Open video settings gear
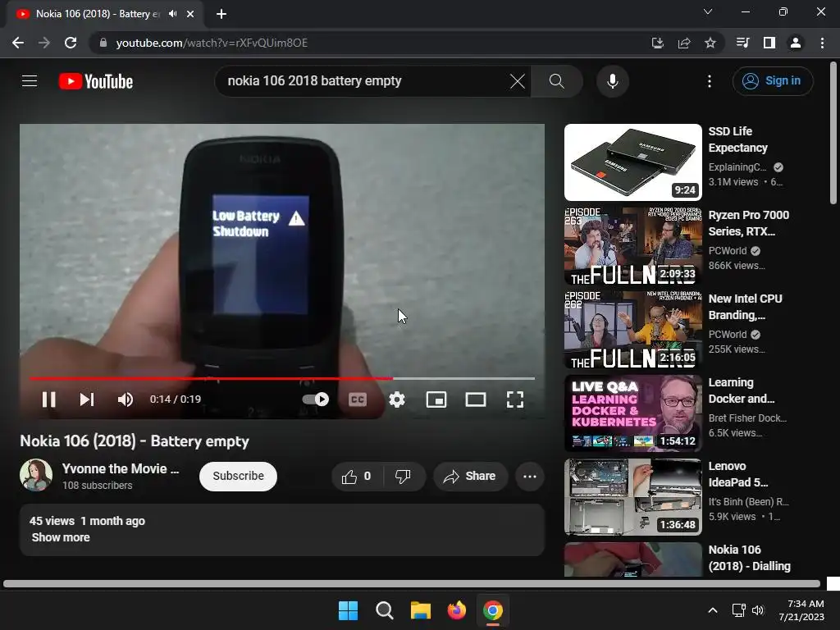 pyautogui.click(x=397, y=399)
